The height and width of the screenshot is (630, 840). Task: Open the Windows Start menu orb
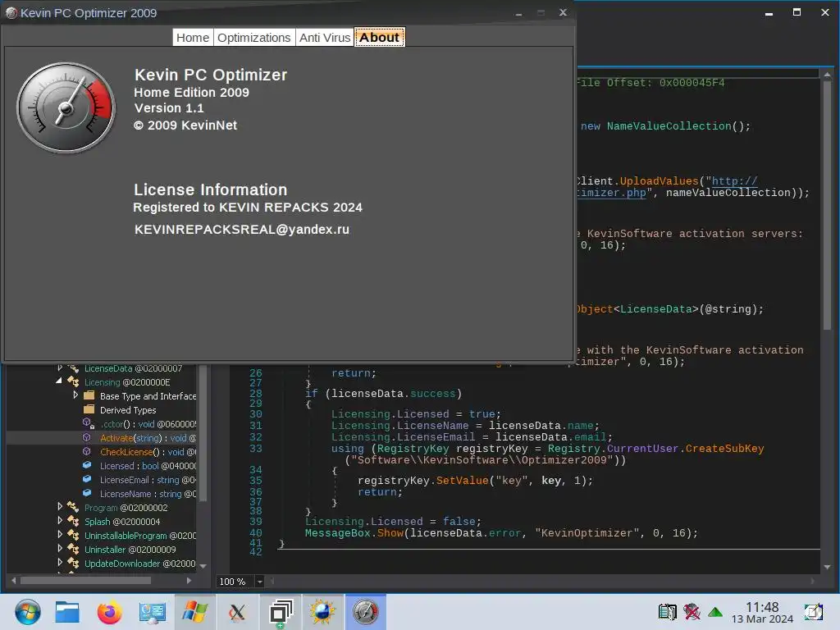click(27, 612)
